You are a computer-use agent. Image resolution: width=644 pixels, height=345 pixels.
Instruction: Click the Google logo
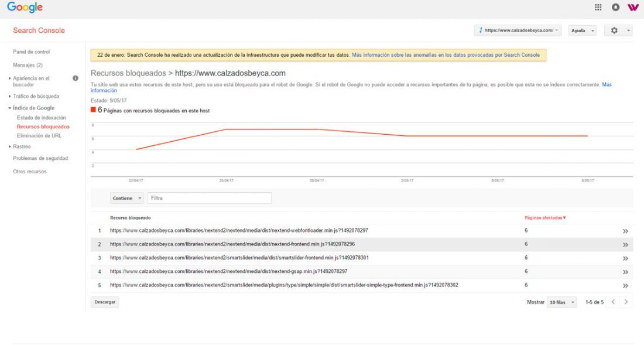pyautogui.click(x=25, y=8)
